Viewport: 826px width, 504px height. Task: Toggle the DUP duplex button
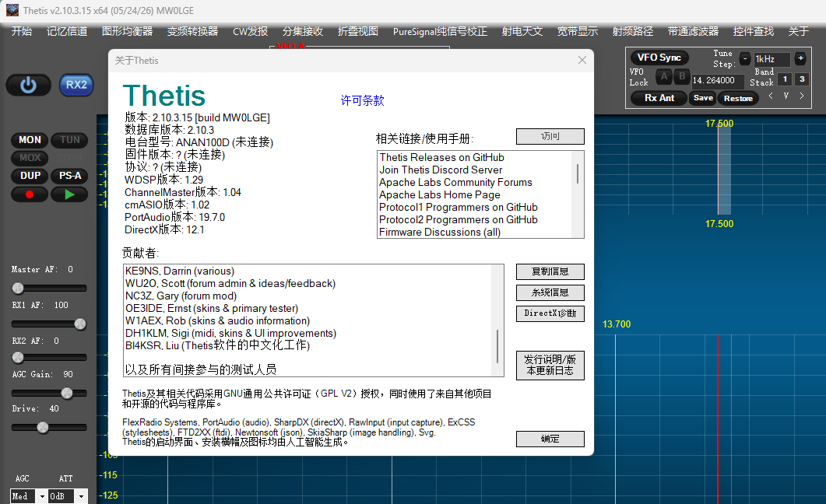pyautogui.click(x=30, y=176)
